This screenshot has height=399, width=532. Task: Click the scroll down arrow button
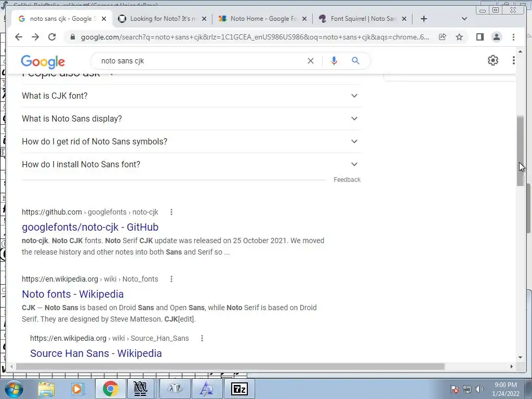(520, 357)
